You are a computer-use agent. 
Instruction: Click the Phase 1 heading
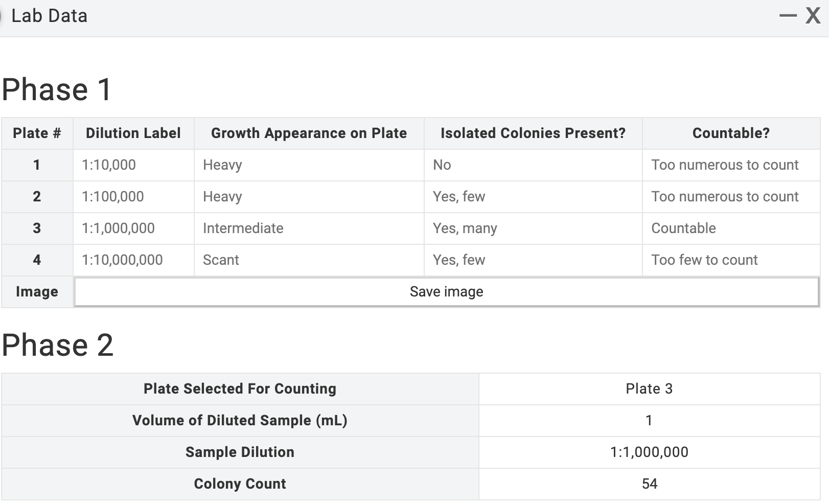56,88
